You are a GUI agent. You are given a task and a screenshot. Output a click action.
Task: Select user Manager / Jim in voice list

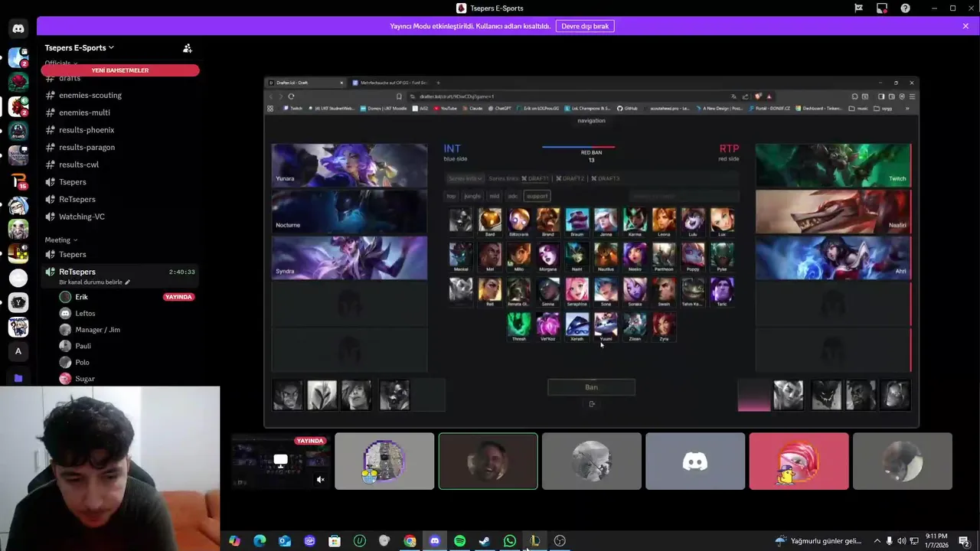point(97,330)
